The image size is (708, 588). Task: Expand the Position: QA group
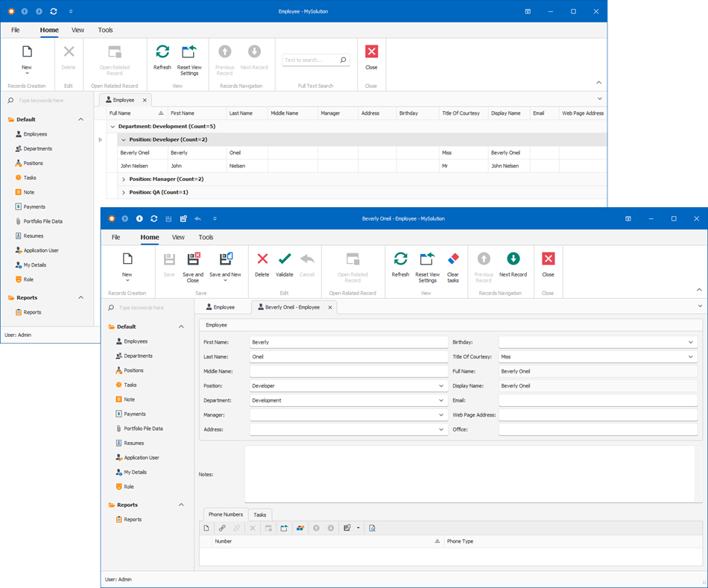(x=124, y=192)
